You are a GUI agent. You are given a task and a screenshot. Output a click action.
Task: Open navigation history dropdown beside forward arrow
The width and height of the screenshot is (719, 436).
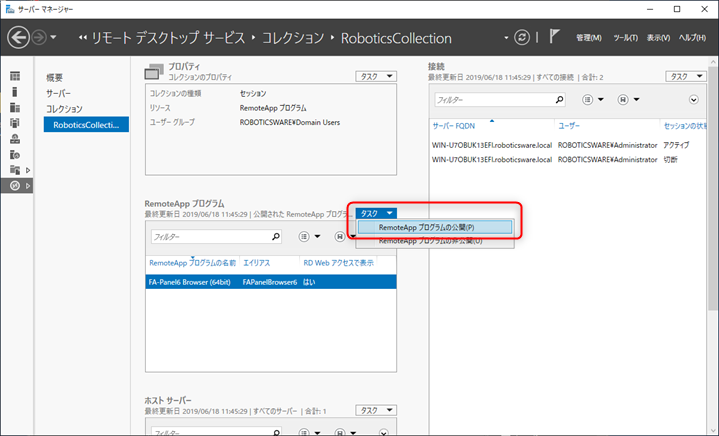[x=53, y=37]
